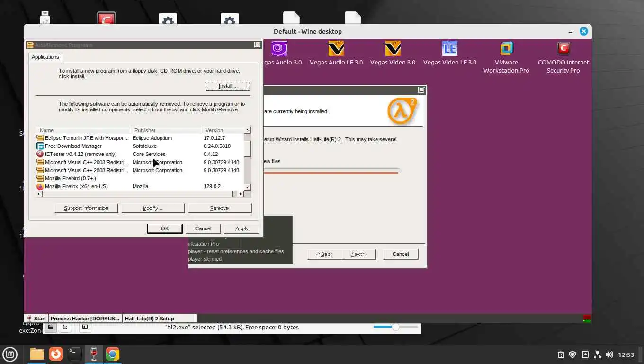Select Mozilla Firebird (0.7+.) row

(140, 178)
